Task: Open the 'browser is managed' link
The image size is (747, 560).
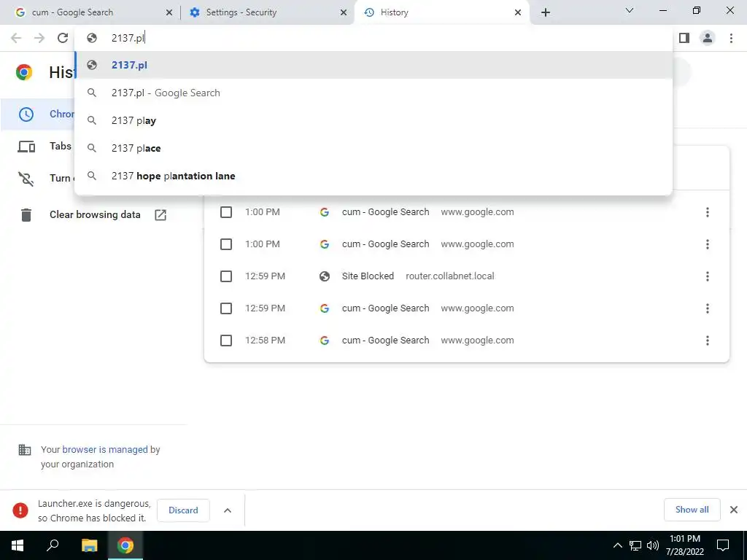Action: (x=105, y=449)
